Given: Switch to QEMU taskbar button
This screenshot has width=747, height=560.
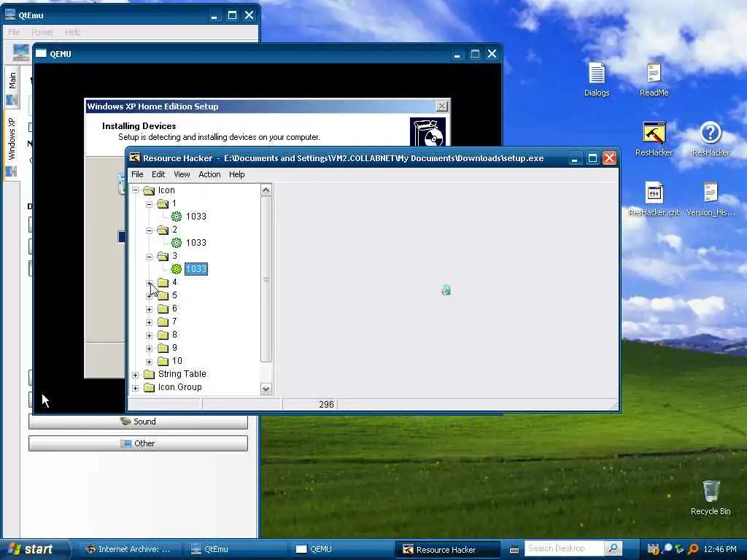Looking at the screenshot, I should pyautogui.click(x=339, y=549).
